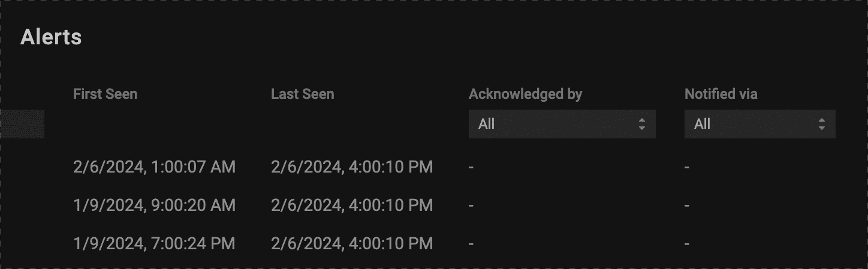Screen dimensions: 868x269
Task: Select alert first seen 1/9/2024, 7:00:24 PM
Action: [x=154, y=243]
